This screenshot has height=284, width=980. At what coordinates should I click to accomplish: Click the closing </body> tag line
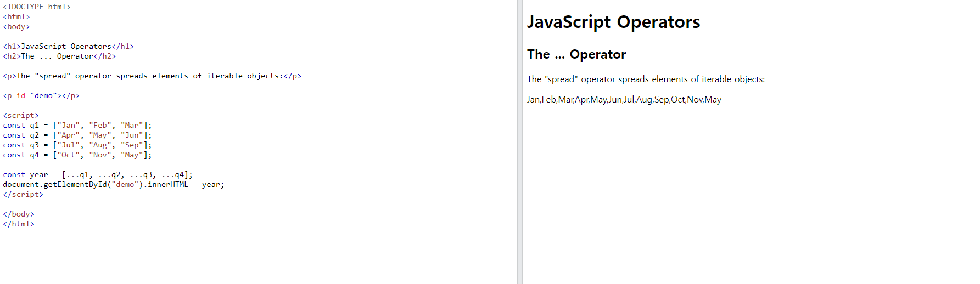point(19,214)
